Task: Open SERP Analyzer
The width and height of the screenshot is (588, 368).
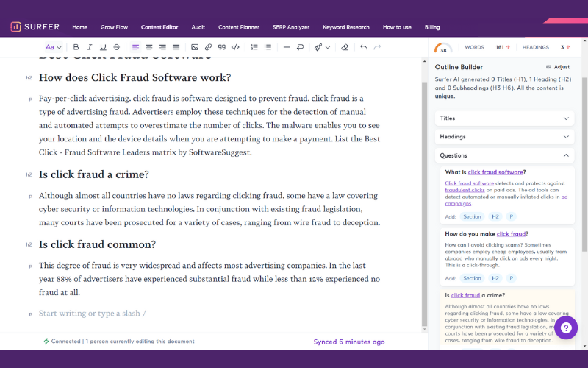Action: click(x=290, y=27)
